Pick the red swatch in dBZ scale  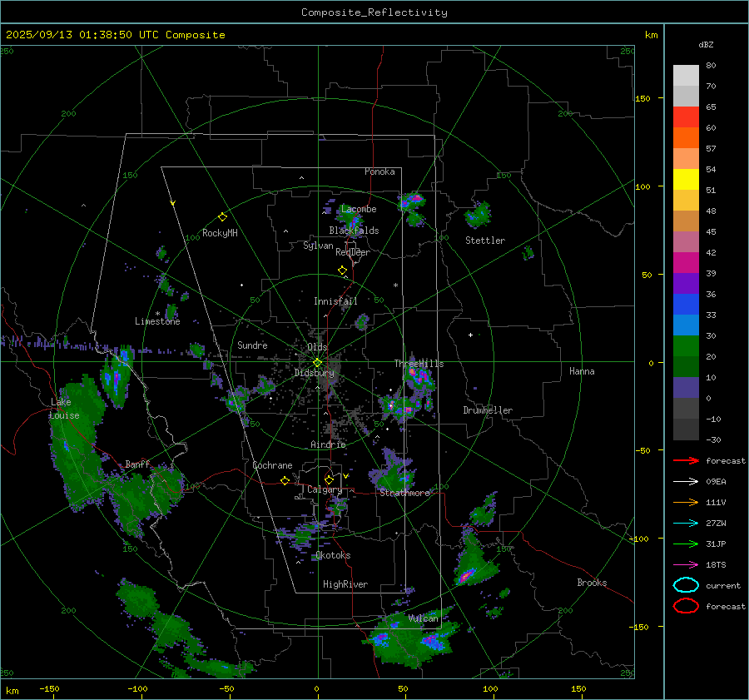tap(686, 117)
